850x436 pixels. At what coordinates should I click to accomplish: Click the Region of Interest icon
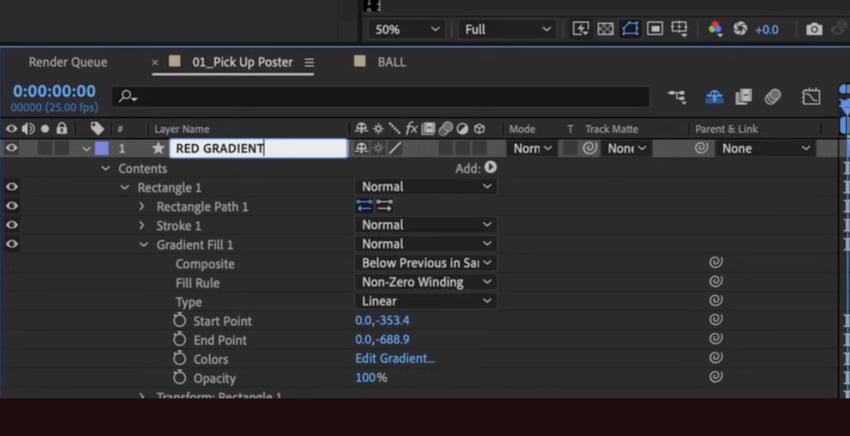[x=655, y=29]
